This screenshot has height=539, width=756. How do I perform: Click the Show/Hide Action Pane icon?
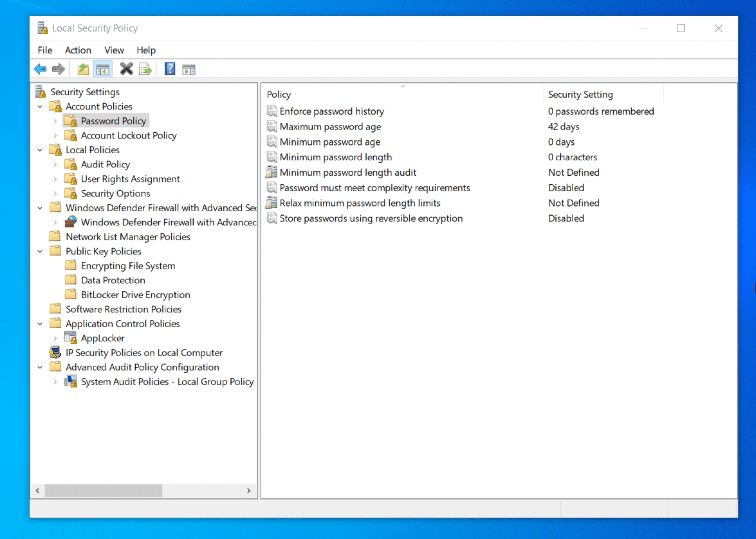(x=189, y=69)
